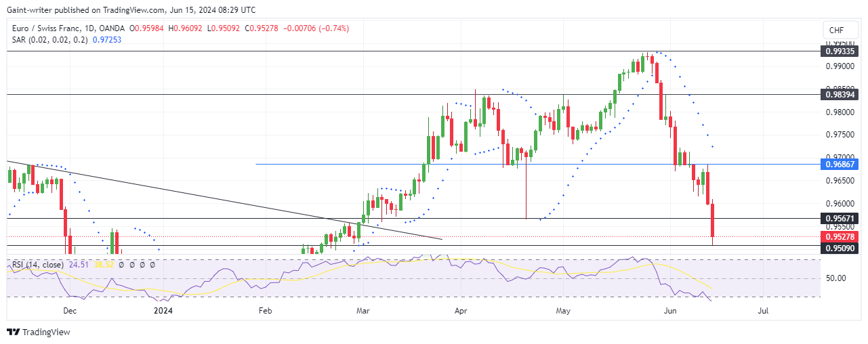The width and height of the screenshot is (868, 344).
Task: Open the CHF currency selector button
Action: point(840,30)
